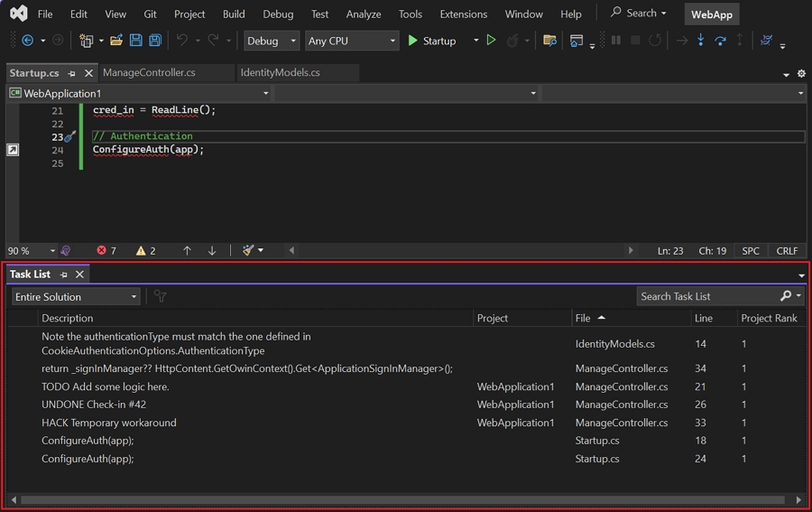Image resolution: width=812 pixels, height=512 pixels.
Task: Open the File menu
Action: [x=45, y=14]
